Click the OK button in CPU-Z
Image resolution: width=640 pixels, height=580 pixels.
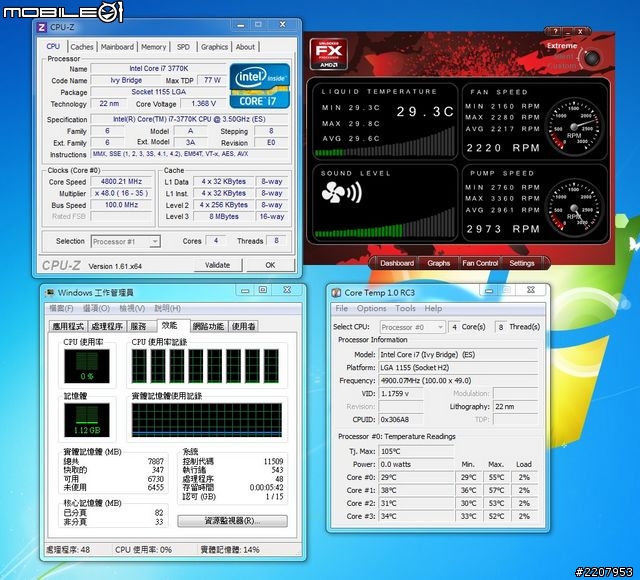[x=270, y=265]
